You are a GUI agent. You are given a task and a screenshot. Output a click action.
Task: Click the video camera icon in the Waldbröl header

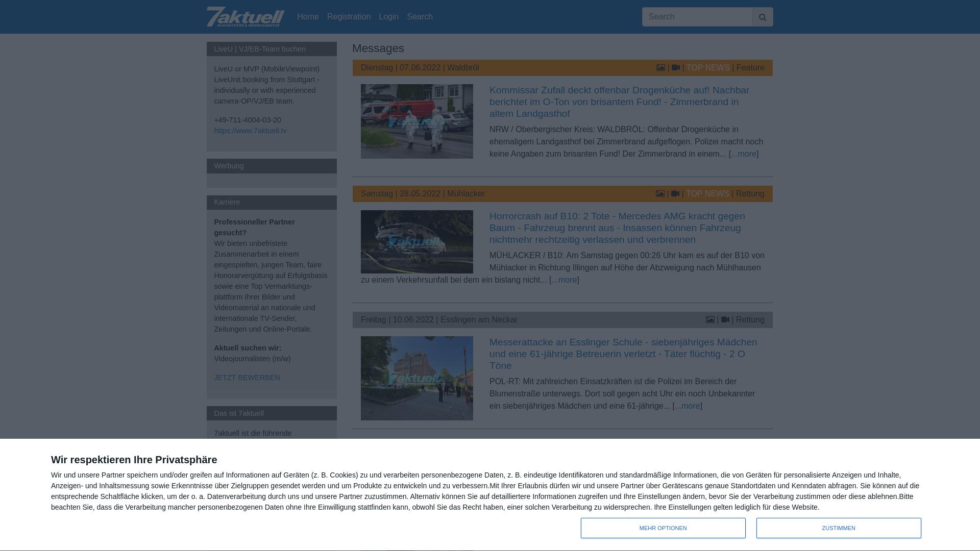(675, 67)
